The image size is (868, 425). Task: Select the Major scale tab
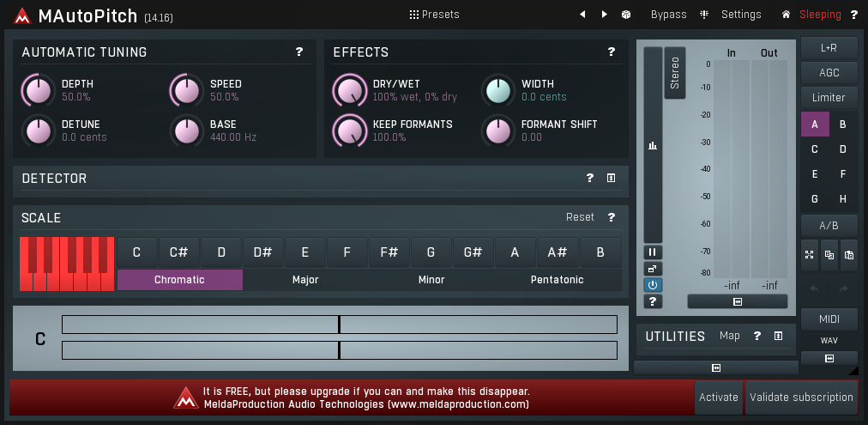(x=305, y=280)
